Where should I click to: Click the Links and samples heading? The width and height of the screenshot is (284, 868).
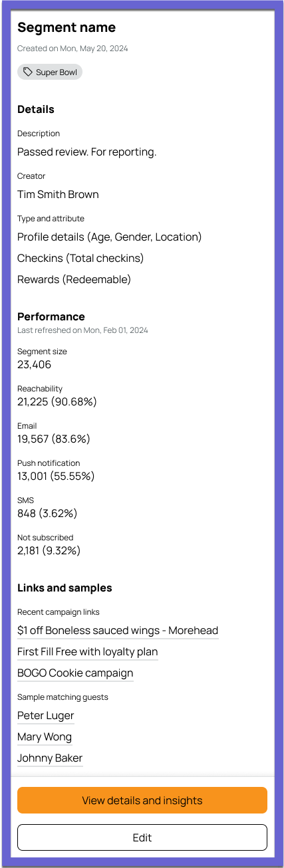point(65,588)
